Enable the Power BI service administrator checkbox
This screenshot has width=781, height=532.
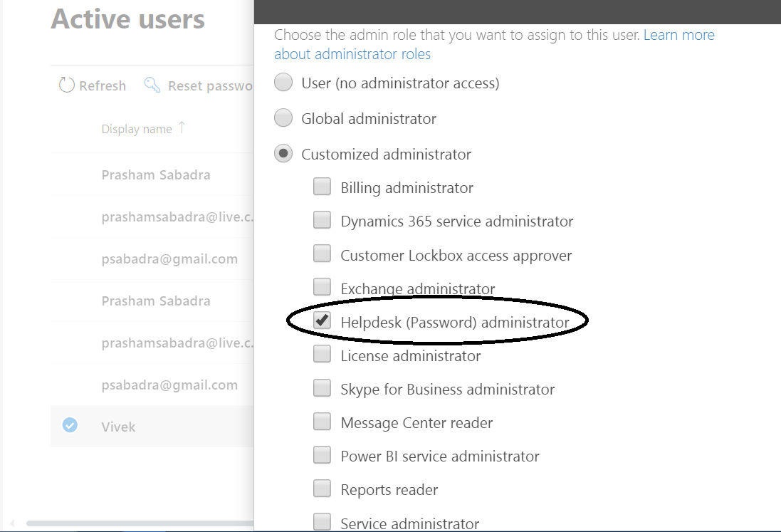[322, 454]
